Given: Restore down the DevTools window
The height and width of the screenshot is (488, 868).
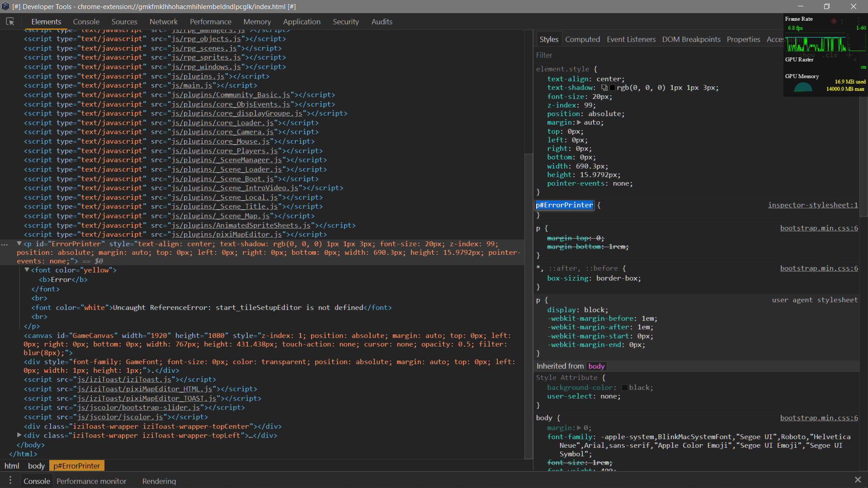Looking at the screenshot, I should [827, 6].
